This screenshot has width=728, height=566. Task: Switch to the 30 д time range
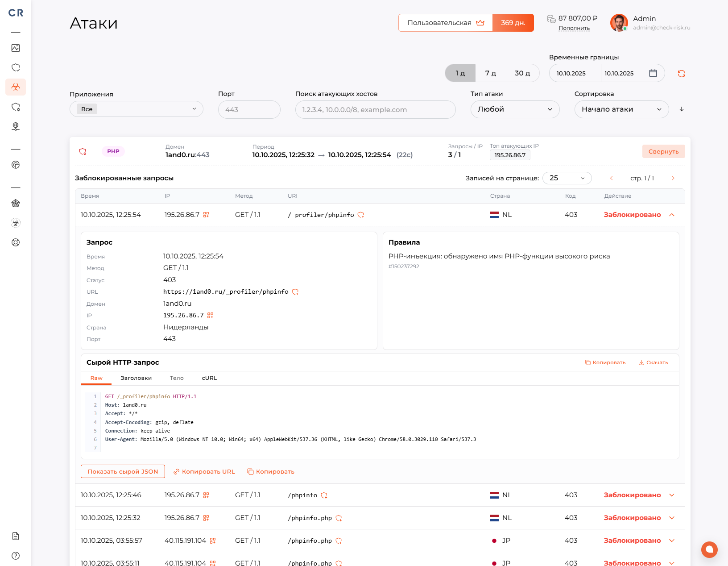521,73
